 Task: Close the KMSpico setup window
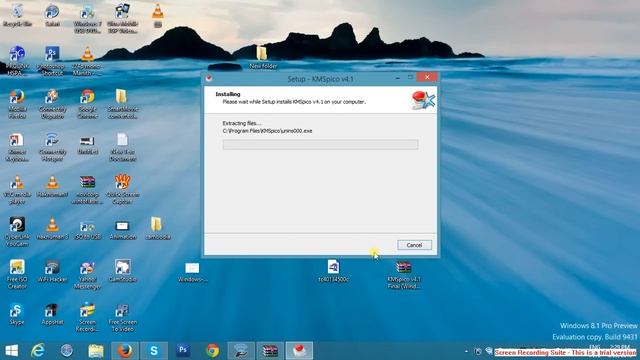click(x=427, y=77)
